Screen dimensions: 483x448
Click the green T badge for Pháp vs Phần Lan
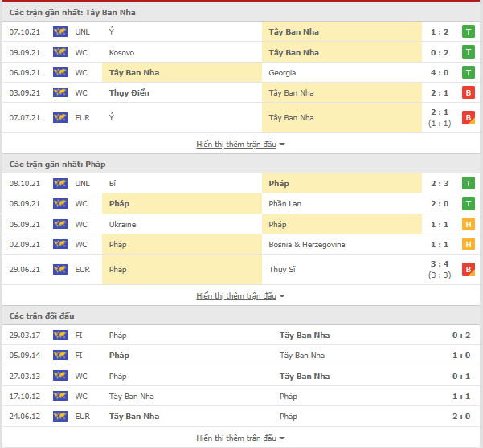tap(469, 203)
